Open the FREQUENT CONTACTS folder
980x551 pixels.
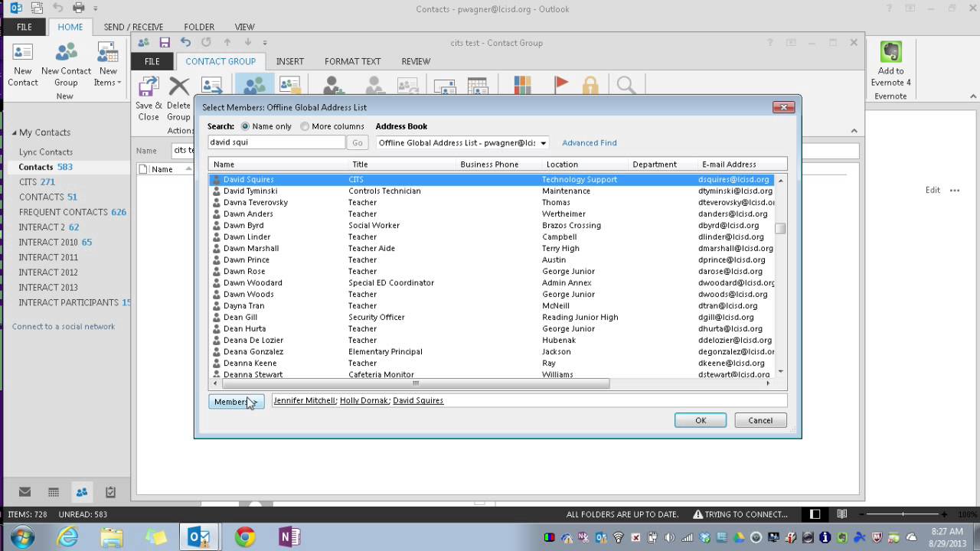pos(73,212)
